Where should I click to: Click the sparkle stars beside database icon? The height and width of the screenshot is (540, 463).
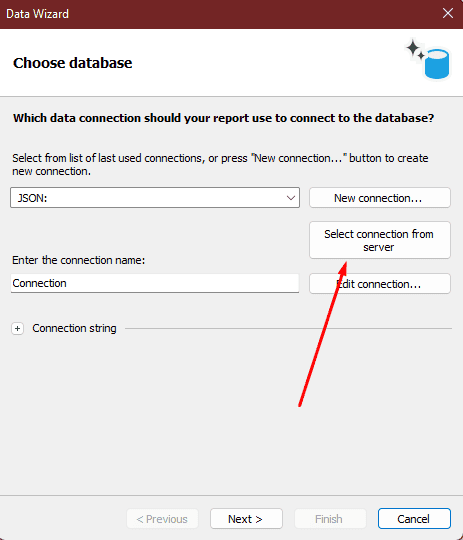pyautogui.click(x=415, y=50)
